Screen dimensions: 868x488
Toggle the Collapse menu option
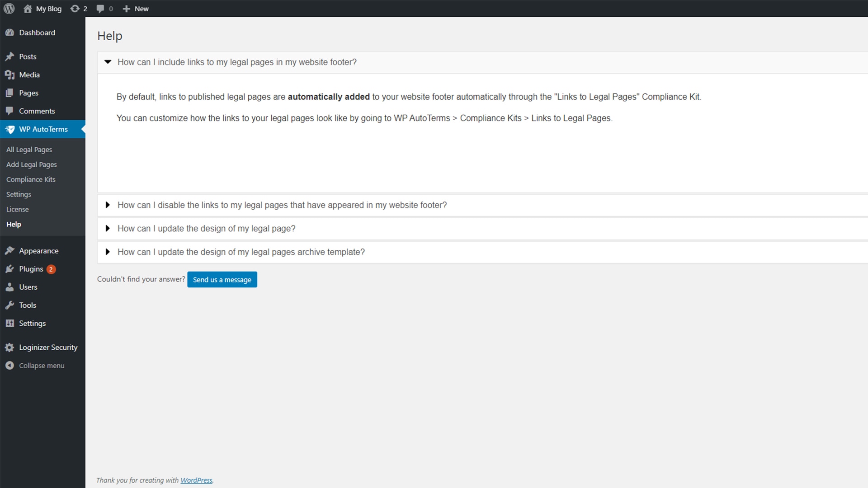(41, 365)
